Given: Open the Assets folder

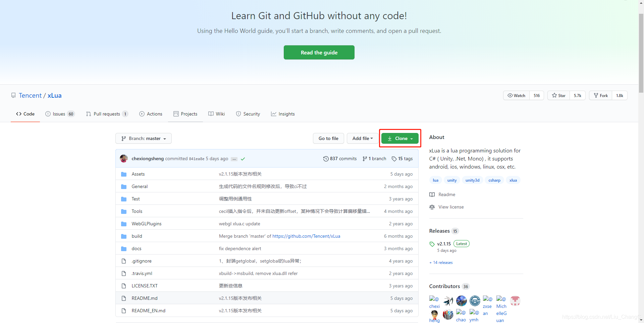Looking at the screenshot, I should click(x=138, y=174).
